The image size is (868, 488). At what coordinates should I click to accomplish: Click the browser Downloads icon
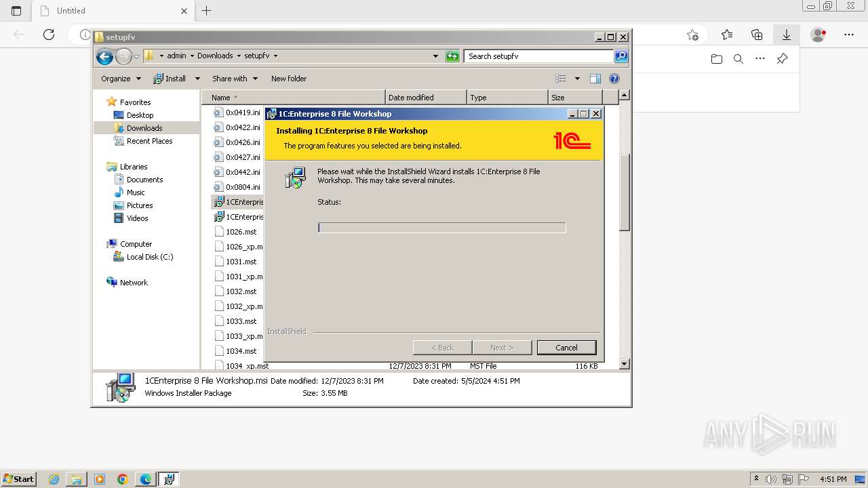click(x=787, y=35)
